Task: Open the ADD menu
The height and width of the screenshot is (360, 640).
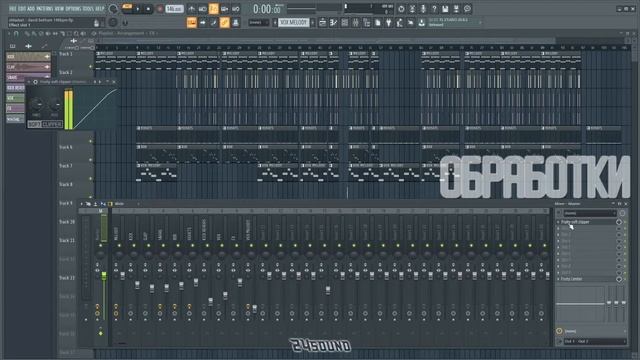Action: (31, 9)
